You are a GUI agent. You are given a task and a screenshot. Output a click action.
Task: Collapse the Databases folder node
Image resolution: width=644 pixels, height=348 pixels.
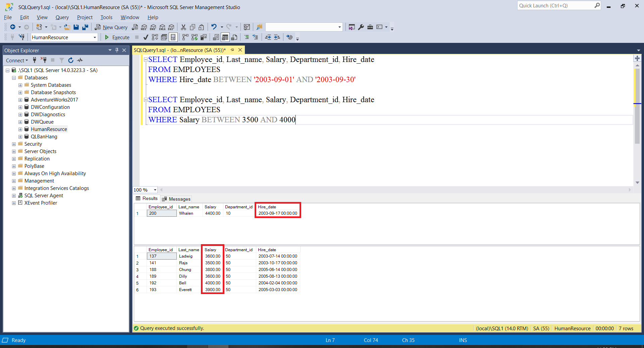[x=14, y=78]
